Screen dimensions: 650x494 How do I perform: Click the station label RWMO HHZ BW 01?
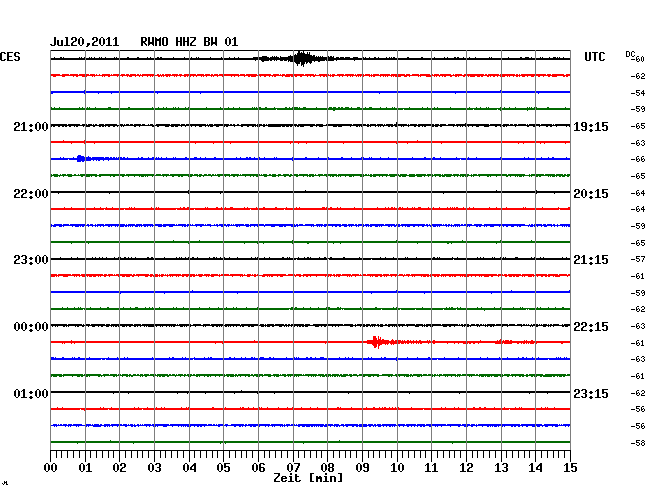(189, 42)
